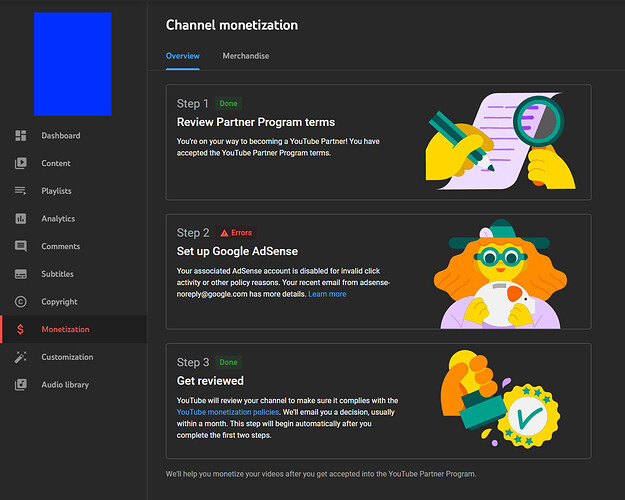
Task: Click Learn more link in Step 2
Action: 327,294
